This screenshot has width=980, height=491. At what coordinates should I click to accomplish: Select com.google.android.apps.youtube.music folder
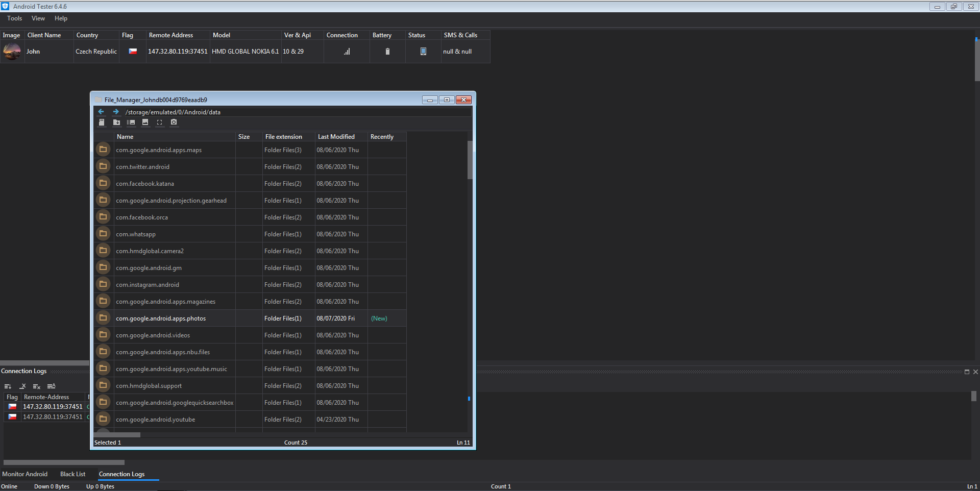click(250, 369)
